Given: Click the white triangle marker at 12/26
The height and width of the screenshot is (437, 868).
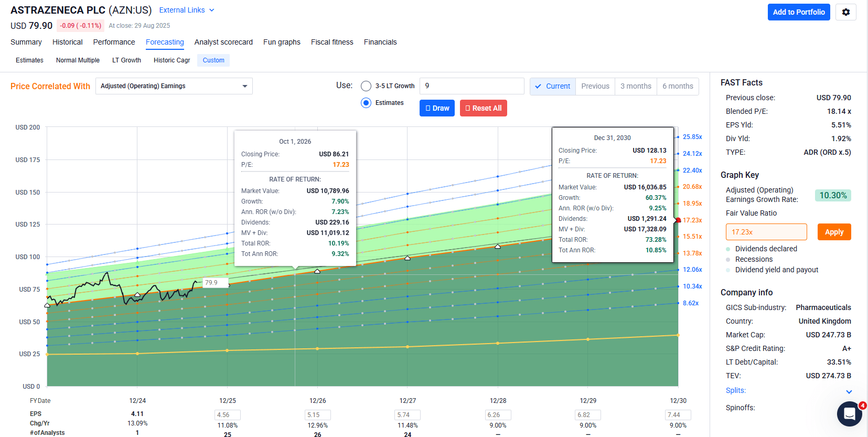Looking at the screenshot, I should (317, 271).
